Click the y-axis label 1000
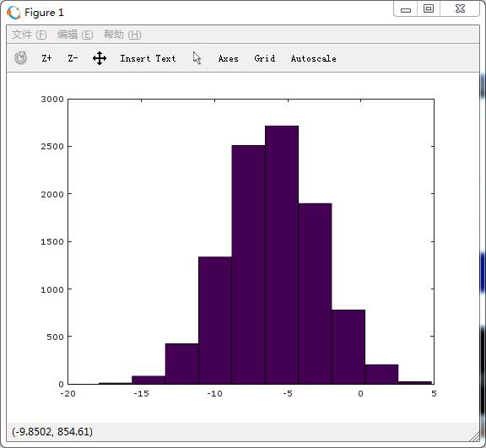 (52, 289)
